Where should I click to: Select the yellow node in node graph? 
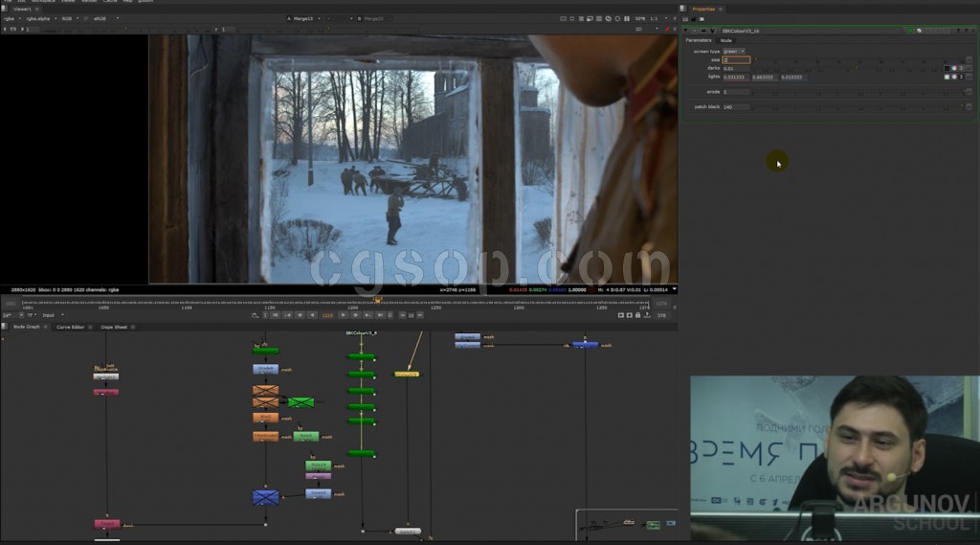(407, 375)
